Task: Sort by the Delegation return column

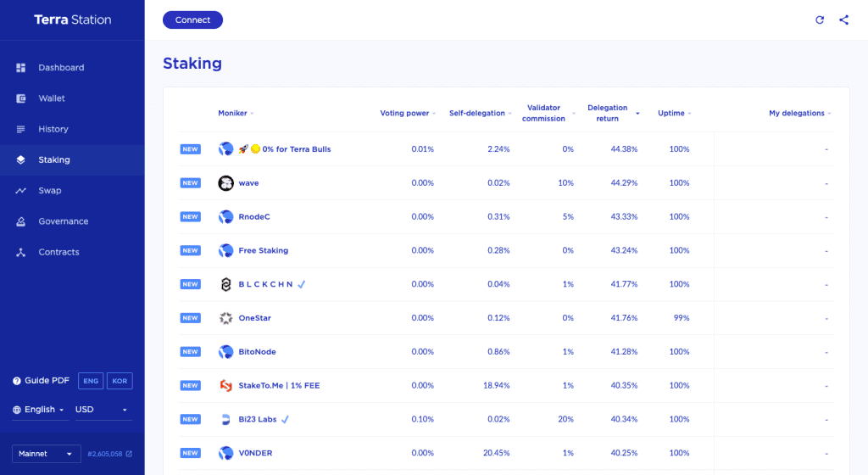Action: click(613, 113)
